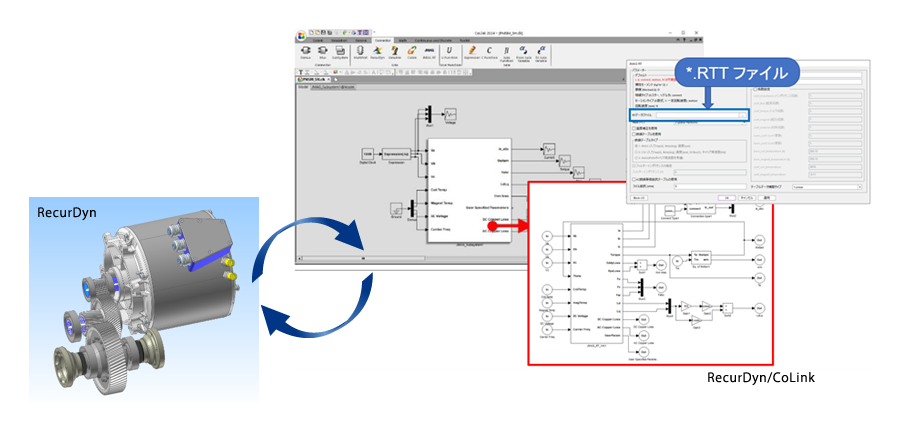
Task: Insert the JMAG-RT block icon
Action: click(429, 52)
